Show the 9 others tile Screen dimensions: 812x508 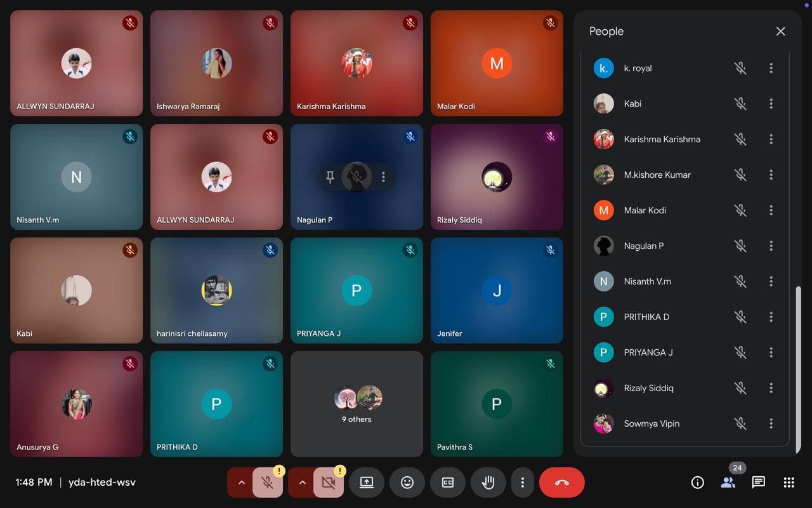(x=357, y=404)
